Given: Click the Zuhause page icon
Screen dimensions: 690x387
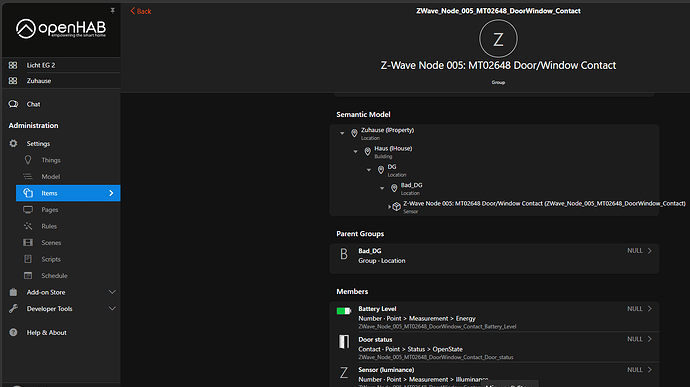Looking at the screenshot, I should click(13, 81).
